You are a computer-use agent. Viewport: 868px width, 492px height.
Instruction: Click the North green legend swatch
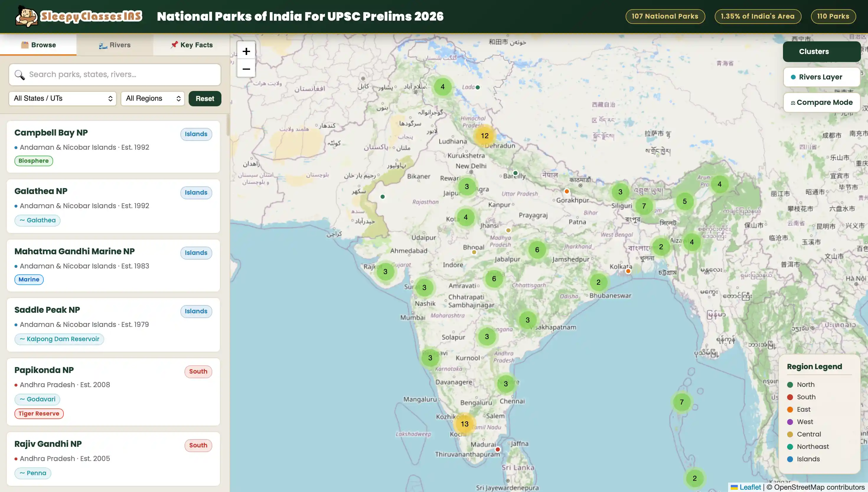(x=790, y=385)
